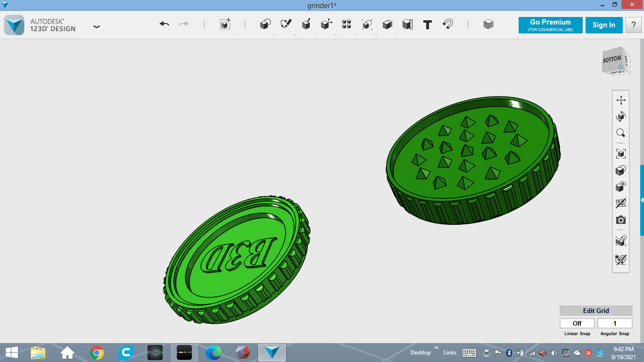Open the Windows Start menu

[12, 352]
